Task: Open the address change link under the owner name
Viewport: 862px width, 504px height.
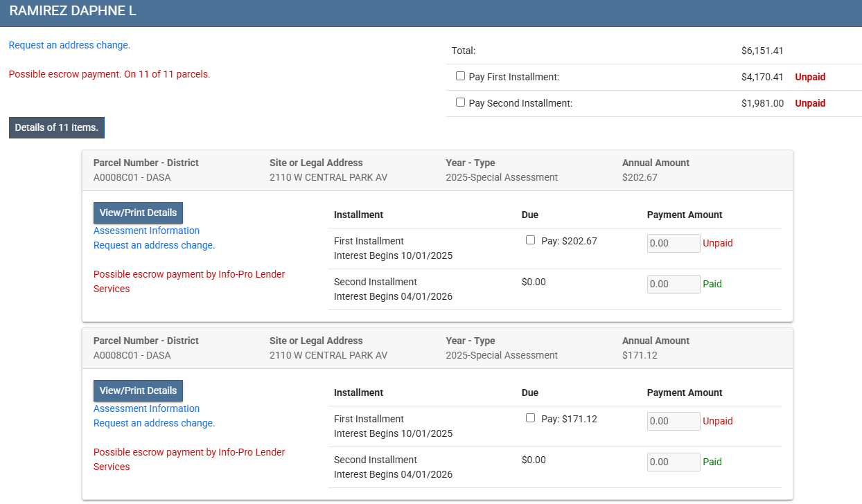Action: 69,45
